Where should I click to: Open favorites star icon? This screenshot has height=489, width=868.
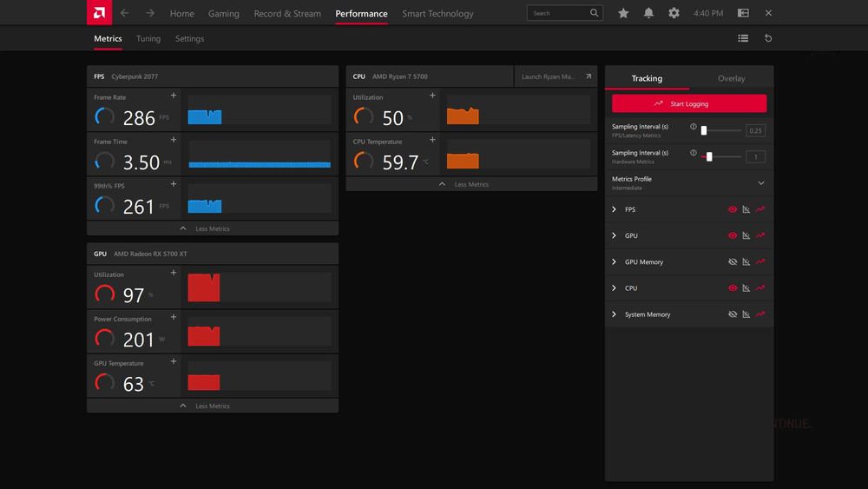[x=623, y=13]
